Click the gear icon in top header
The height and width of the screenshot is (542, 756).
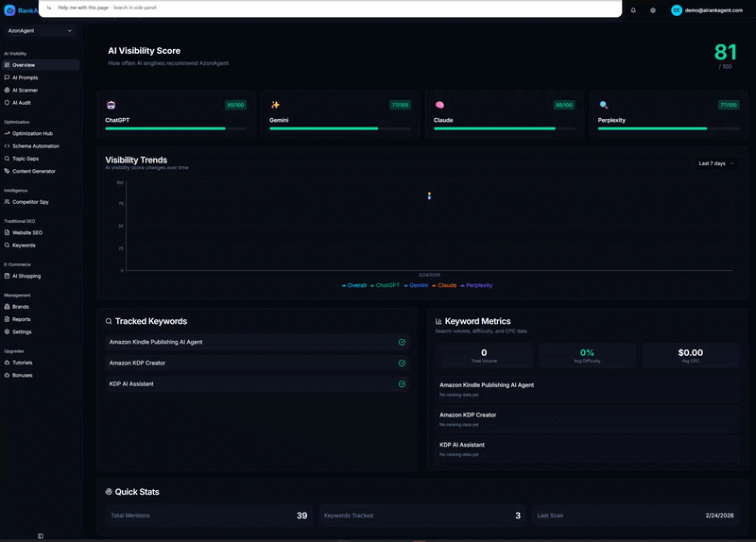[x=653, y=9]
